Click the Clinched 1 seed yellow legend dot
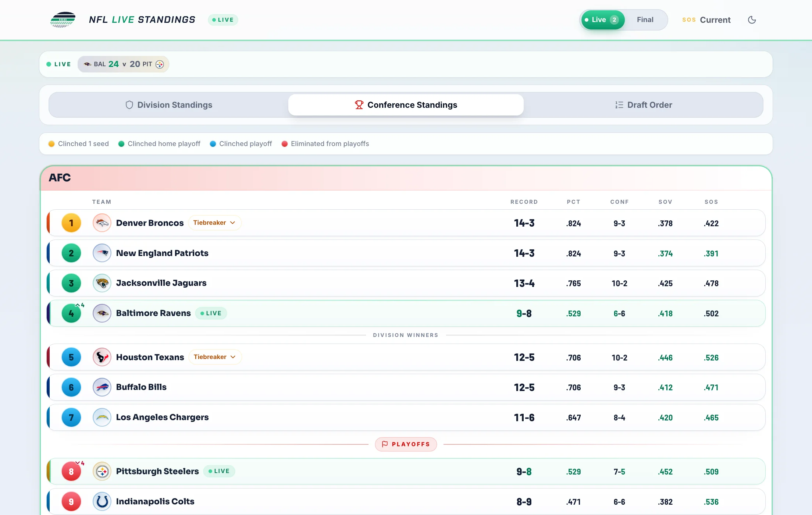This screenshot has height=515, width=812. (51, 144)
